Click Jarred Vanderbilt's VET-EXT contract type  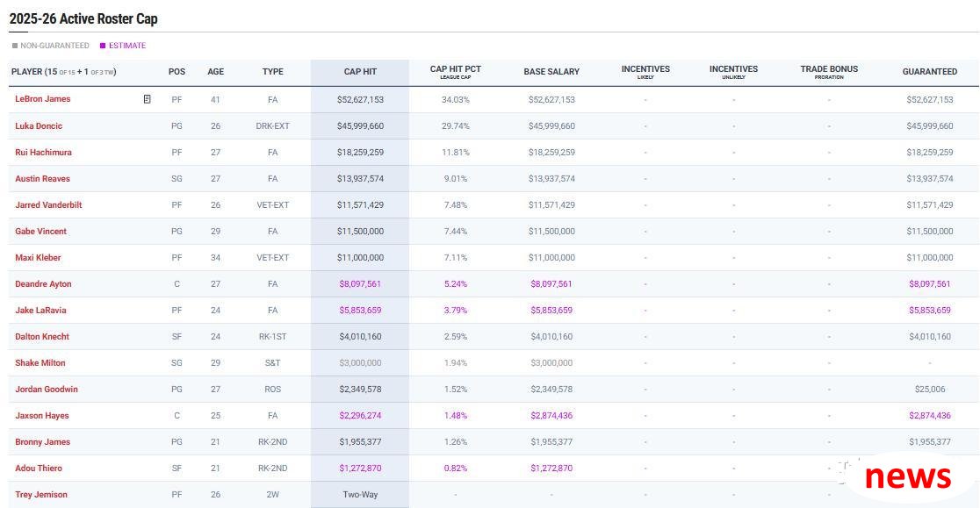(x=272, y=204)
